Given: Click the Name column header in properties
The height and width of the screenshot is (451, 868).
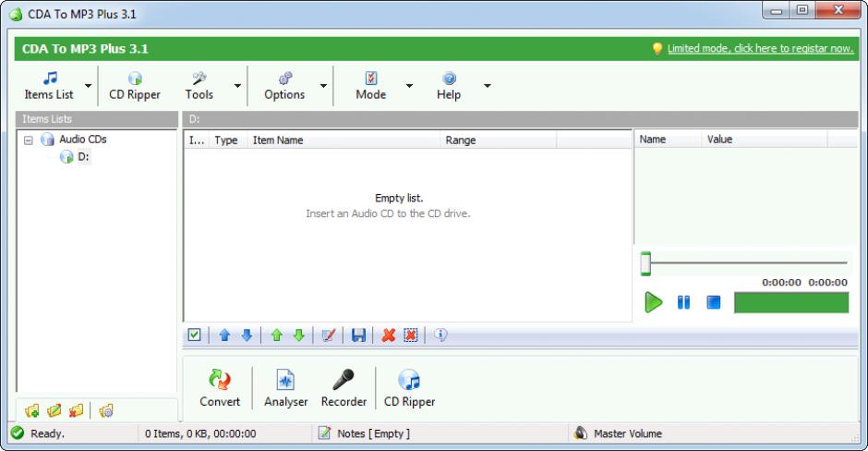Looking at the screenshot, I should (x=668, y=140).
